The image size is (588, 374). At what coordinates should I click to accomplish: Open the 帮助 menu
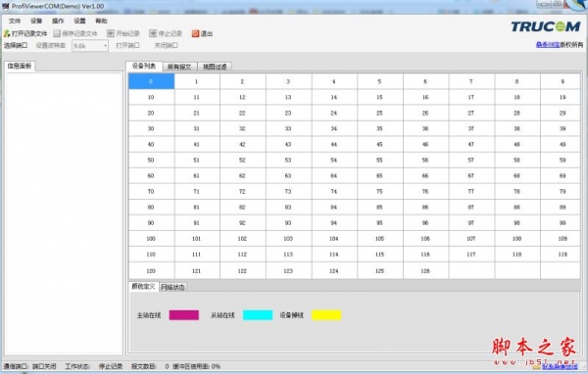point(101,21)
